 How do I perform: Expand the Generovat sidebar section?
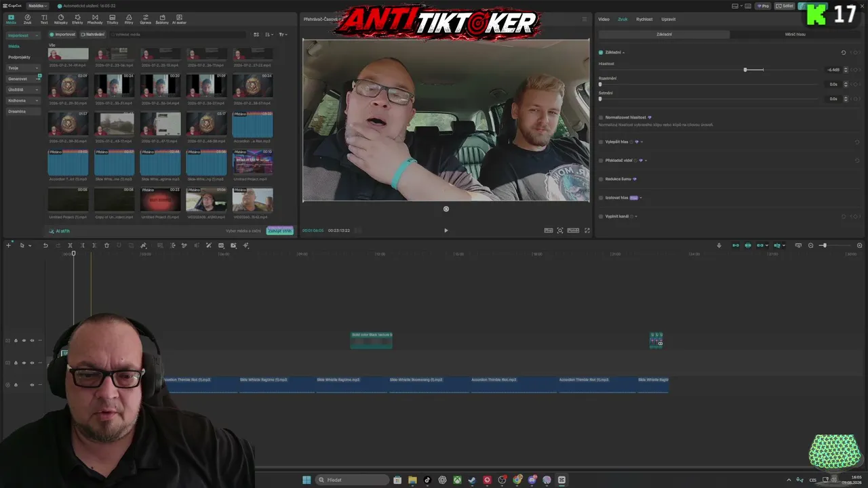point(24,79)
